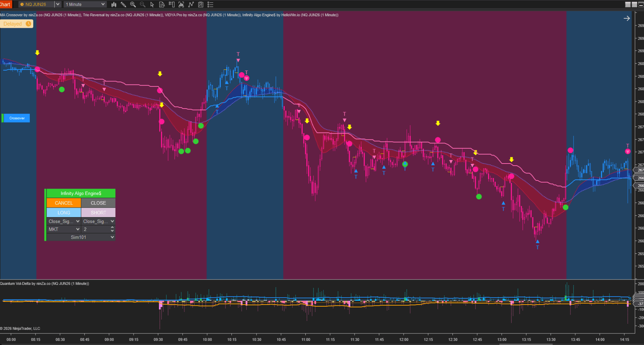
Task: Click the gray CLOSE button
Action: click(98, 203)
